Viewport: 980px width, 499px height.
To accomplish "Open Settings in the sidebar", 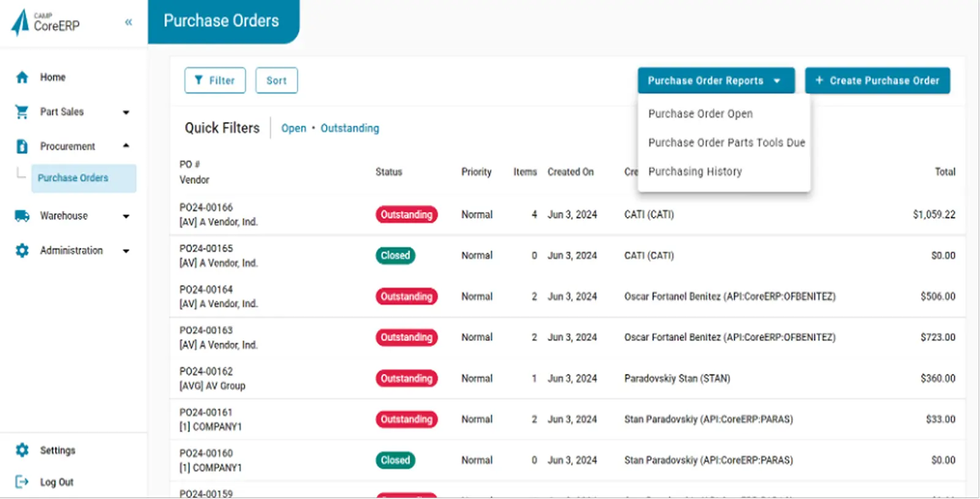I will (x=58, y=450).
